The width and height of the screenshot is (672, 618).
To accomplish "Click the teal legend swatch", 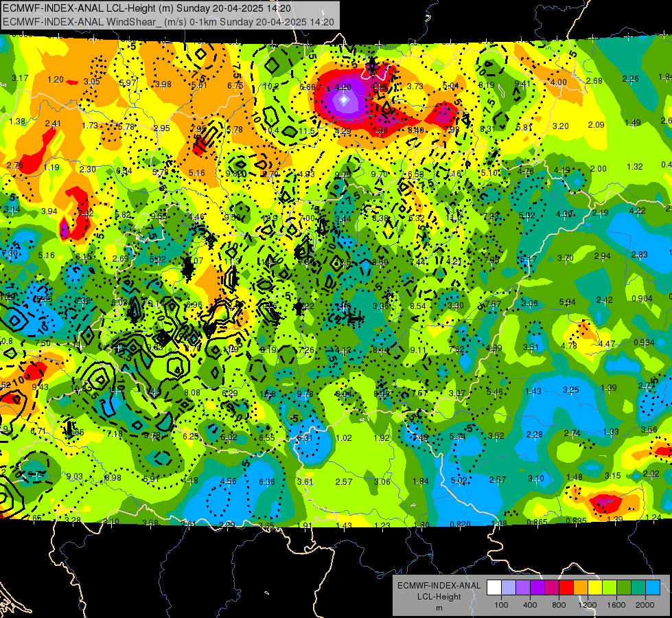I will (x=638, y=588).
